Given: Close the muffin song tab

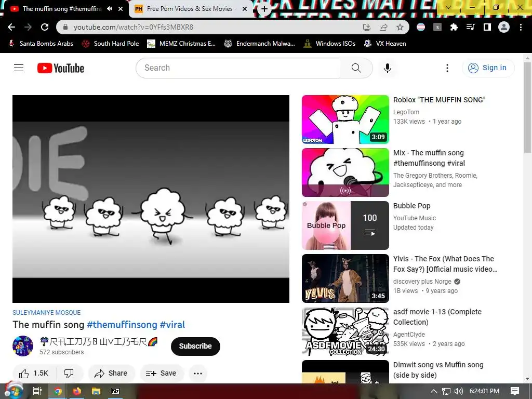Looking at the screenshot, I should 121,9.
